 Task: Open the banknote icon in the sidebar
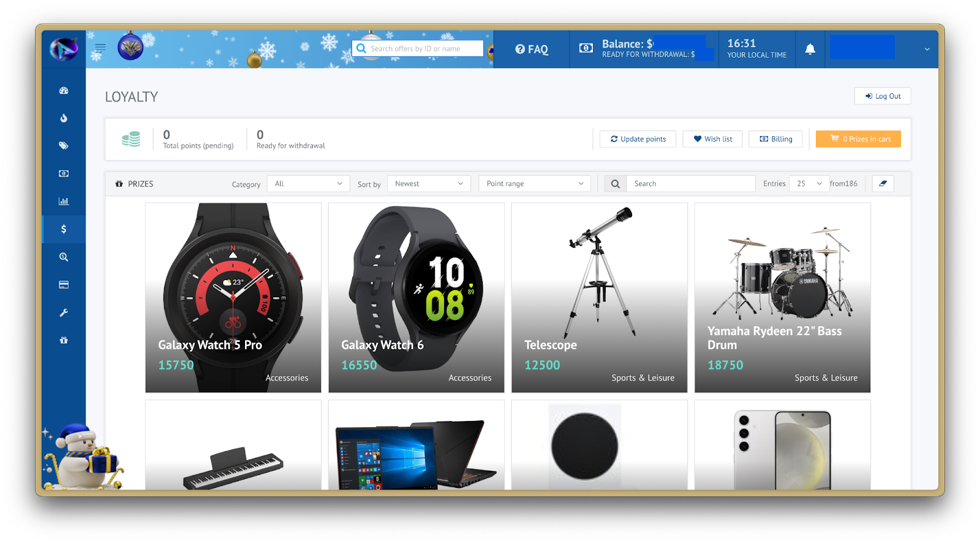[x=64, y=173]
